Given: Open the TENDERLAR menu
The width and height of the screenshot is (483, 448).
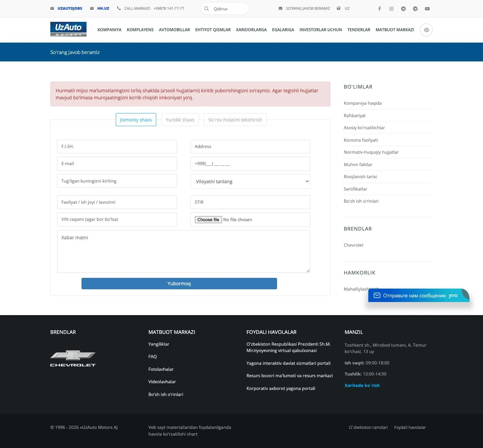Looking at the screenshot, I should click(x=359, y=30).
